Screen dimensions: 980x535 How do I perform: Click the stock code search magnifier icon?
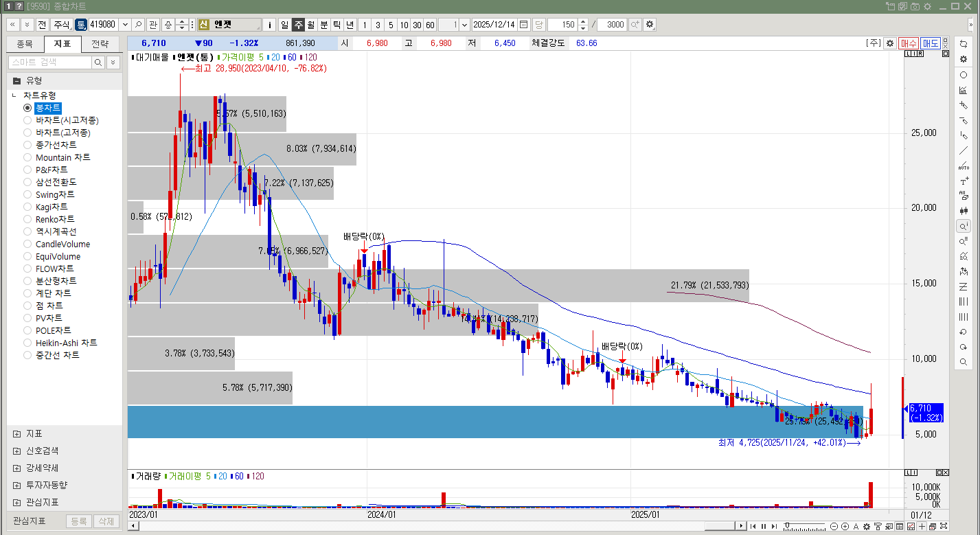click(139, 25)
